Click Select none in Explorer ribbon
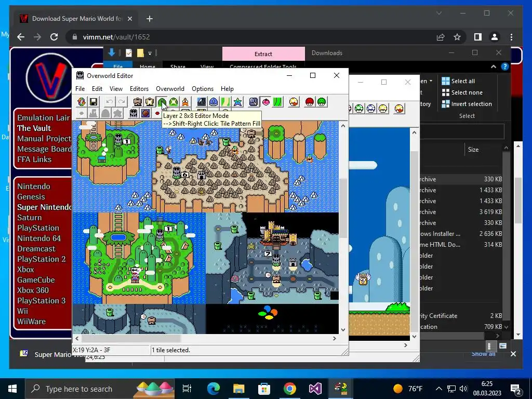This screenshot has height=399, width=532. click(x=462, y=92)
